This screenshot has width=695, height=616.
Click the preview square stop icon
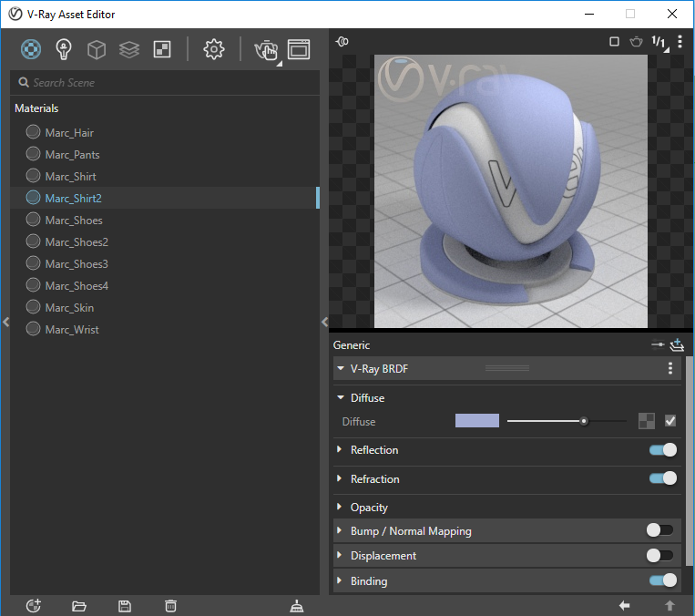(x=614, y=42)
